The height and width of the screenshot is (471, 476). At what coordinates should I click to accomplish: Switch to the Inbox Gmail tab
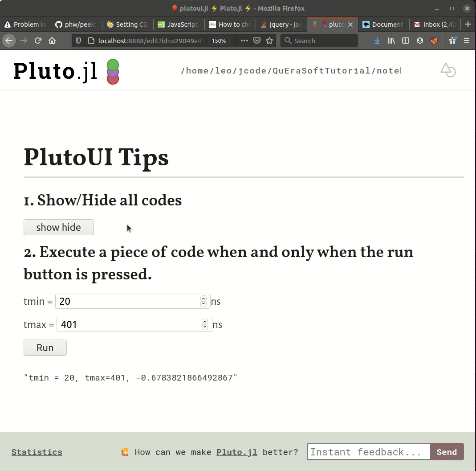tap(435, 25)
